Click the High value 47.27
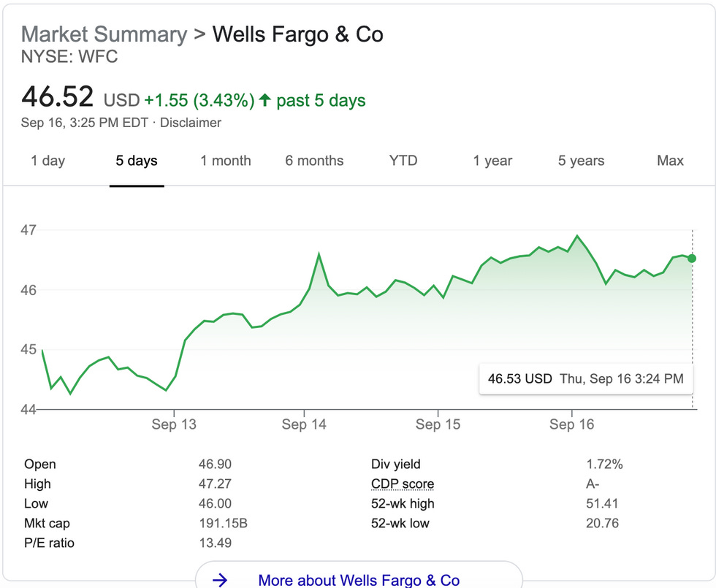 [x=215, y=484]
